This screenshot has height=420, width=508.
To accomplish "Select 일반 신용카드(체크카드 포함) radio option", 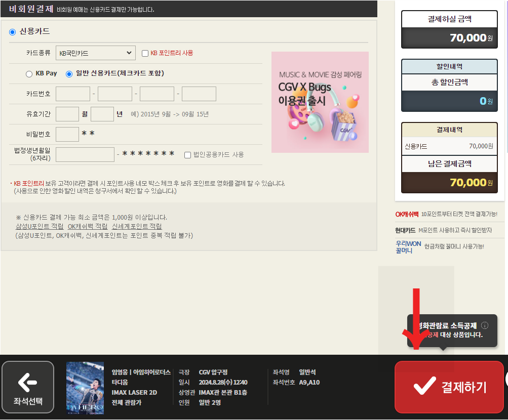I will point(69,74).
